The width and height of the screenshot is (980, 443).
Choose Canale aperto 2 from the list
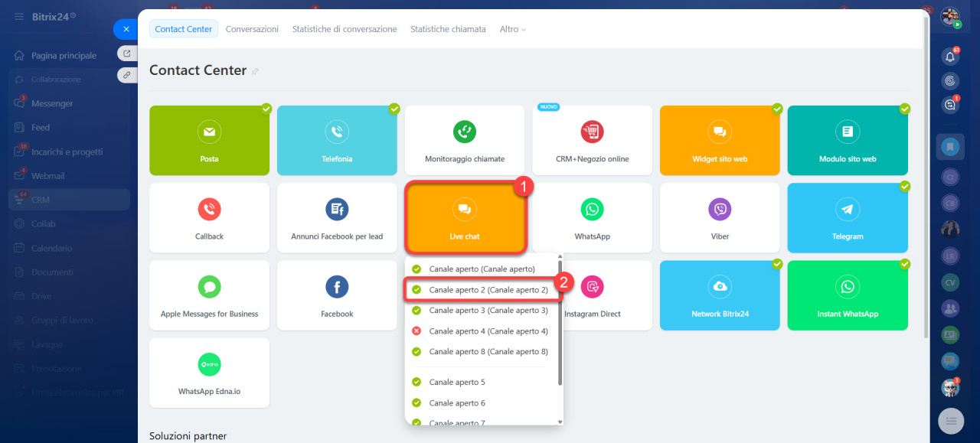(488, 290)
